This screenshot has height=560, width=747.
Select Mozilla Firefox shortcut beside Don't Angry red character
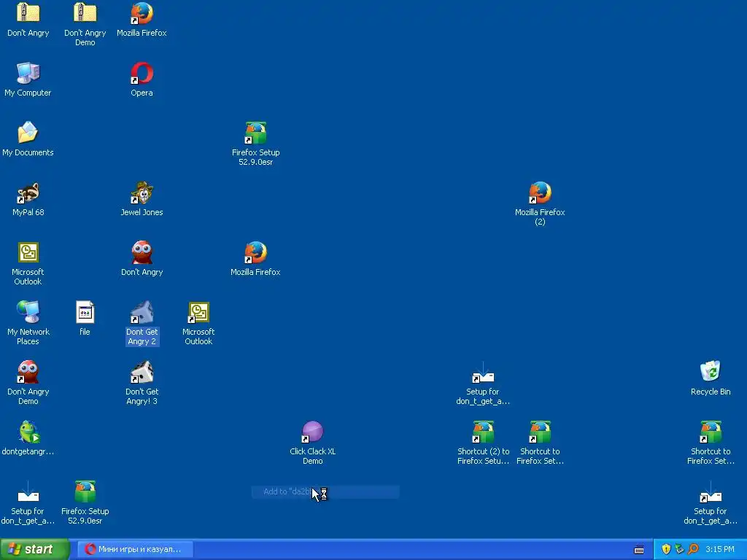tap(255, 252)
